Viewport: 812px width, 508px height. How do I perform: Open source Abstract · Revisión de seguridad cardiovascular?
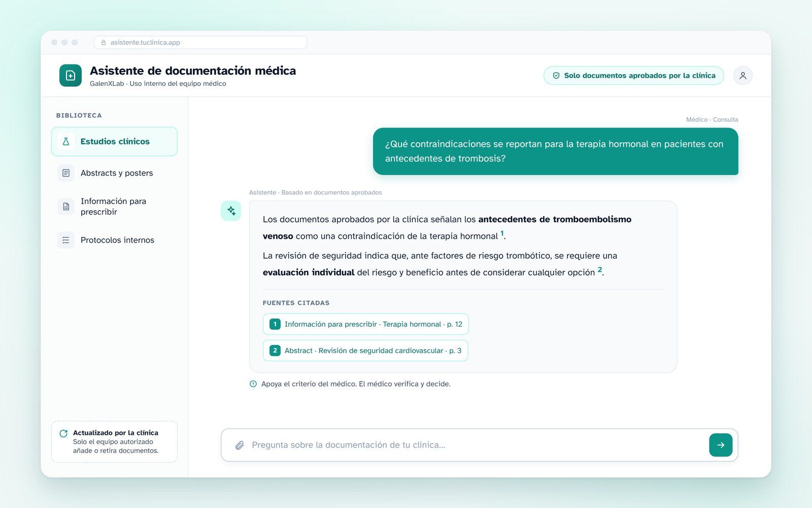[x=365, y=351]
